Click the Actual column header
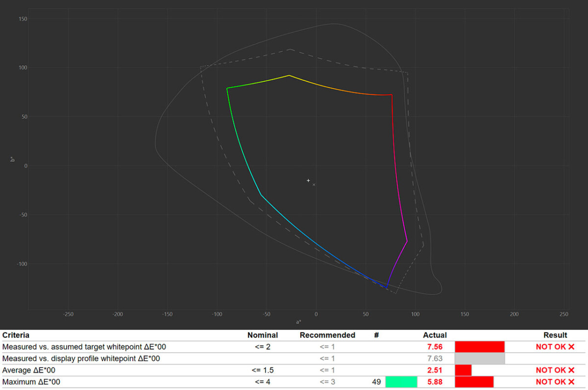This screenshot has height=390, width=588. point(435,335)
